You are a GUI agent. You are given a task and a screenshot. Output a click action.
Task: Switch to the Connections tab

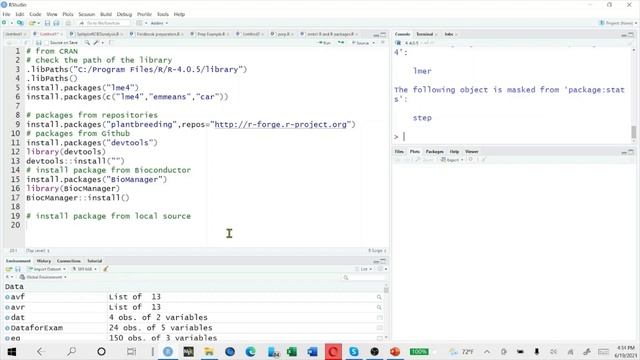point(69,261)
